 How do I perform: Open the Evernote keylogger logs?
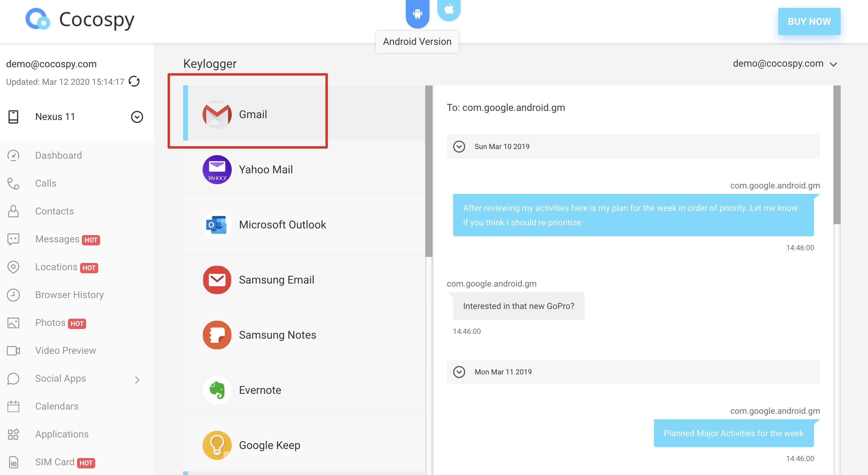(x=260, y=390)
